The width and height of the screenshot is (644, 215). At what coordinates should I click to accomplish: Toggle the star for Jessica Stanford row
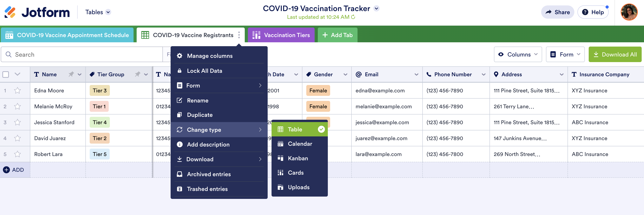coord(17,122)
